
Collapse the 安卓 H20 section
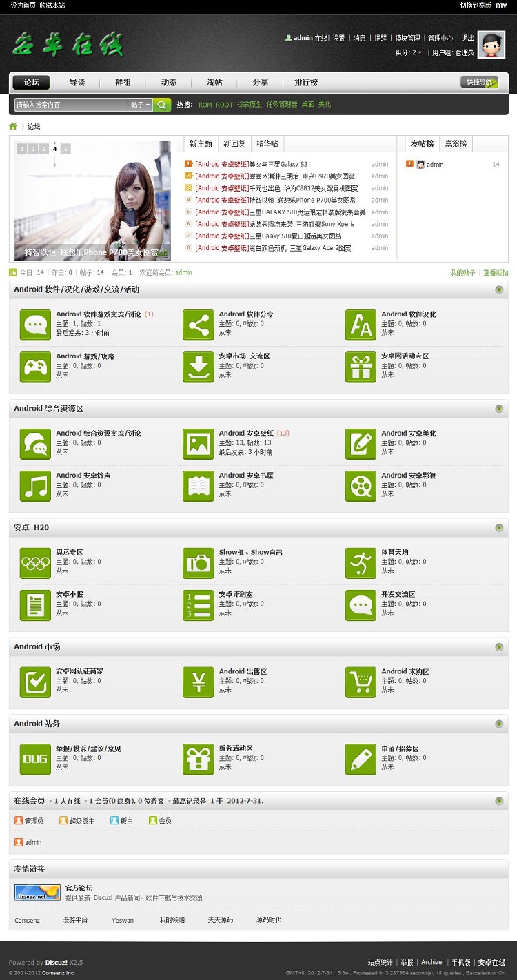[x=499, y=528]
